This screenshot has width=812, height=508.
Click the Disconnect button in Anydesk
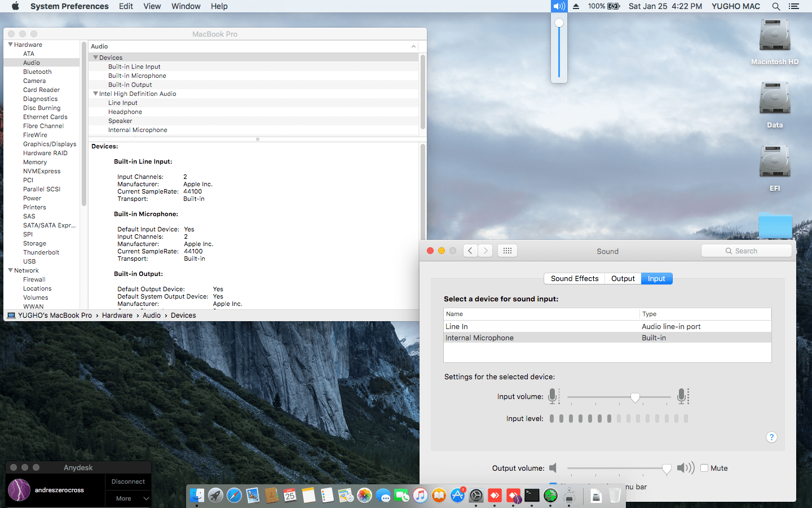point(128,481)
